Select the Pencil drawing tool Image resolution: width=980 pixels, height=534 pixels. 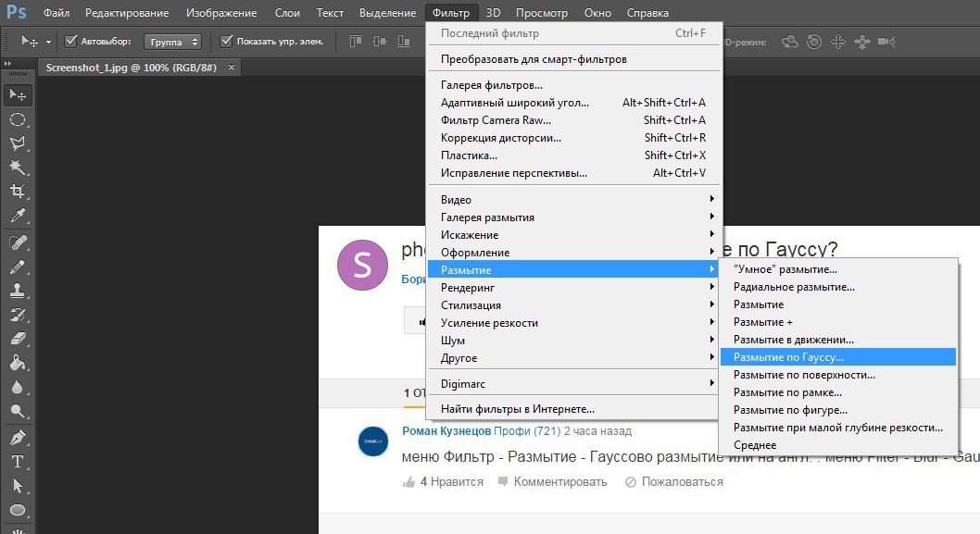tap(18, 267)
